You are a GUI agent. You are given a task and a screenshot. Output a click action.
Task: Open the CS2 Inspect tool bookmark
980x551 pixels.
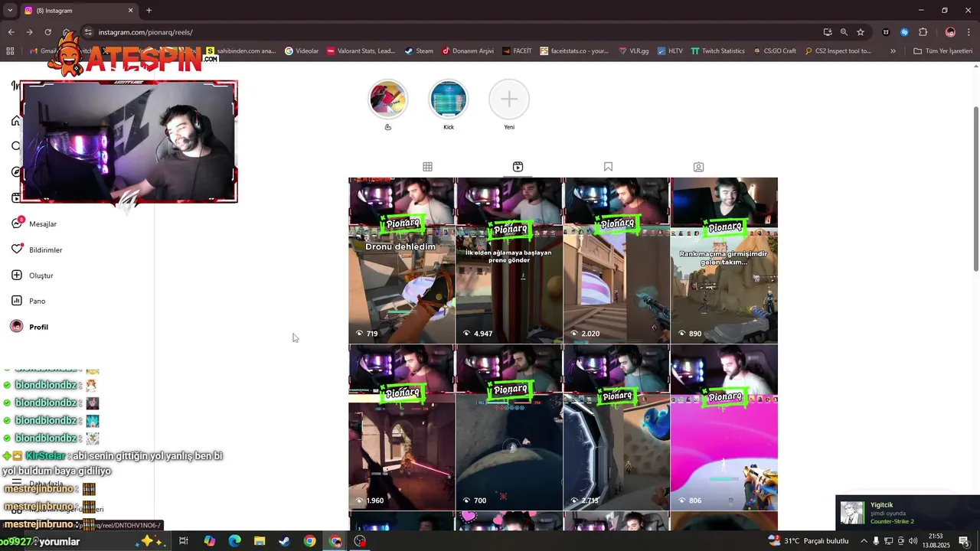pos(838,51)
